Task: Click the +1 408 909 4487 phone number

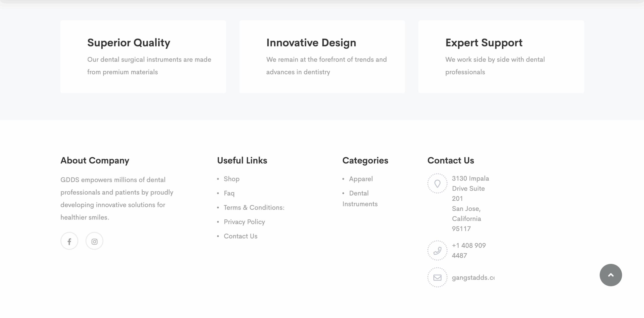Action: coord(469,250)
